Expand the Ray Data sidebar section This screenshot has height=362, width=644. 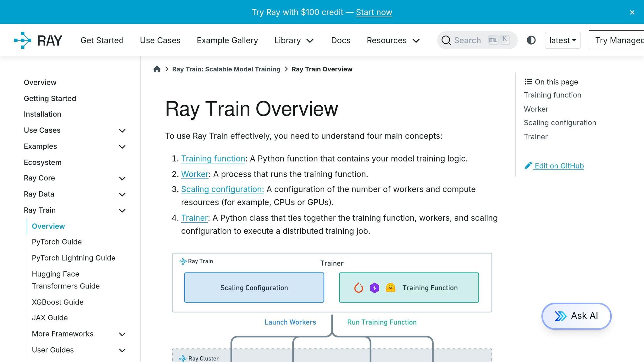click(x=122, y=194)
